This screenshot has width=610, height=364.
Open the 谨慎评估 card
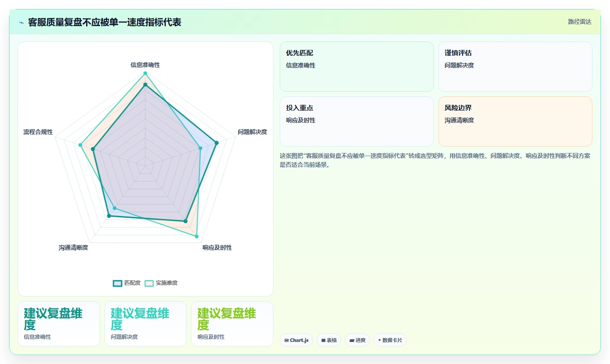(x=515, y=67)
